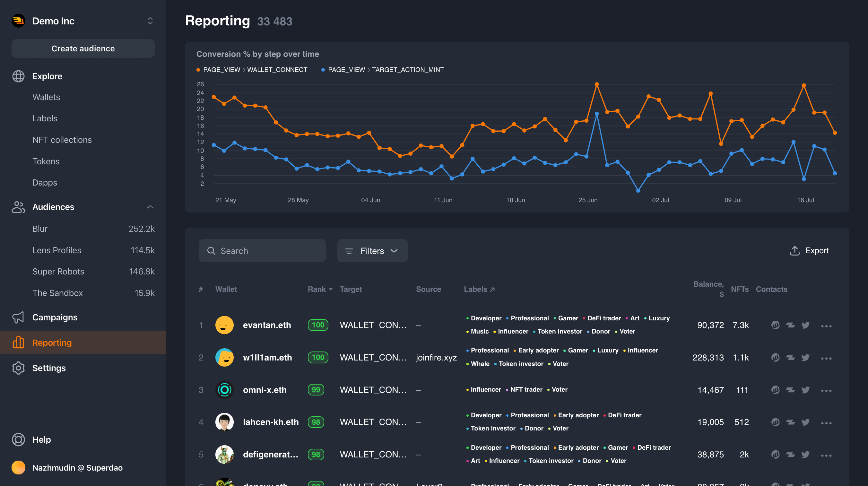Open the Filters dropdown
Viewport: 868px width, 486px height.
pos(372,251)
